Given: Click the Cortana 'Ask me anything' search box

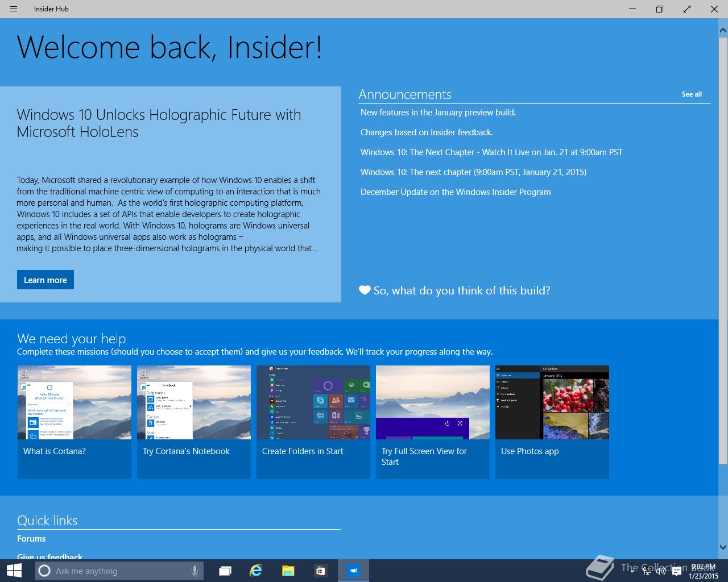Looking at the screenshot, I should click(x=119, y=571).
